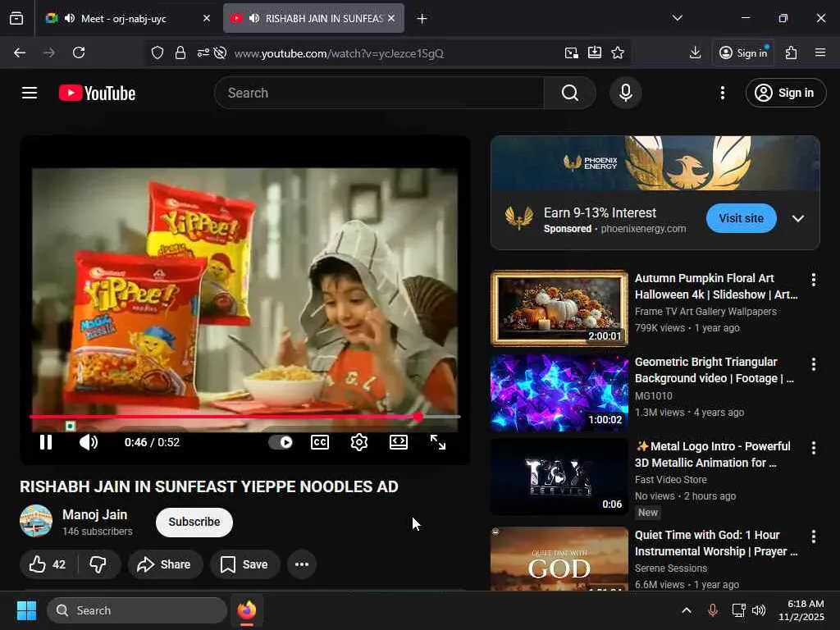Like the video thumbs up

pos(48,564)
